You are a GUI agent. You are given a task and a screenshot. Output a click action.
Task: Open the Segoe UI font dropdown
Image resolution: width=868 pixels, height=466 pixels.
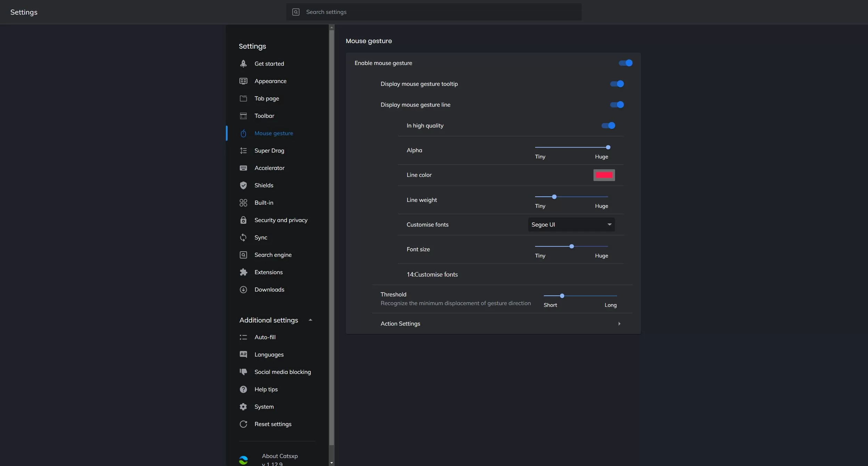[571, 224]
